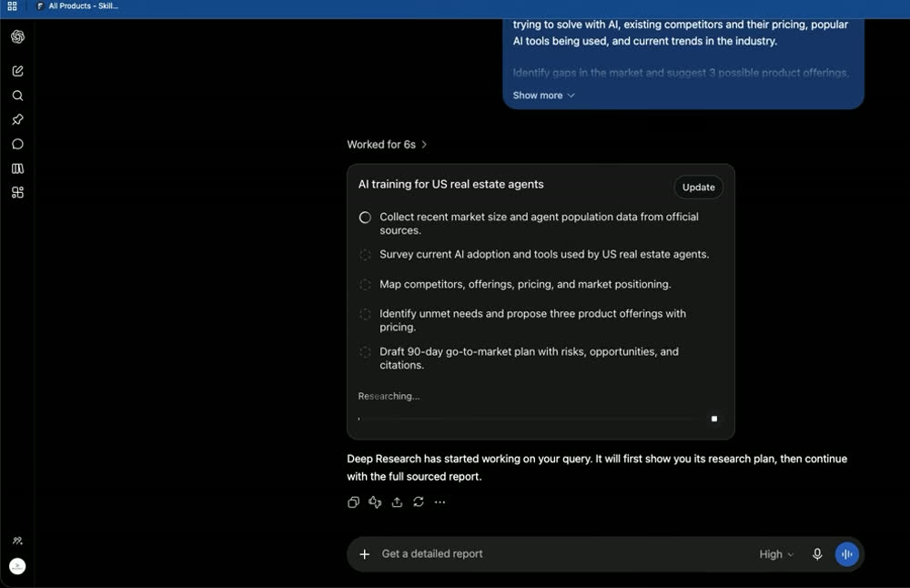Open the more options ellipsis menu
Screen dimensions: 910x588
pos(440,502)
